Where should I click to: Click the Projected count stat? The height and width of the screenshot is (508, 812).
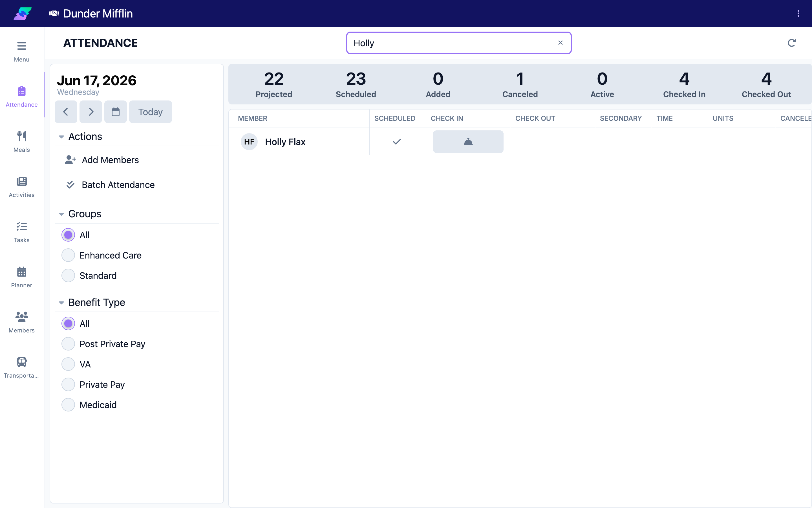pyautogui.click(x=274, y=84)
